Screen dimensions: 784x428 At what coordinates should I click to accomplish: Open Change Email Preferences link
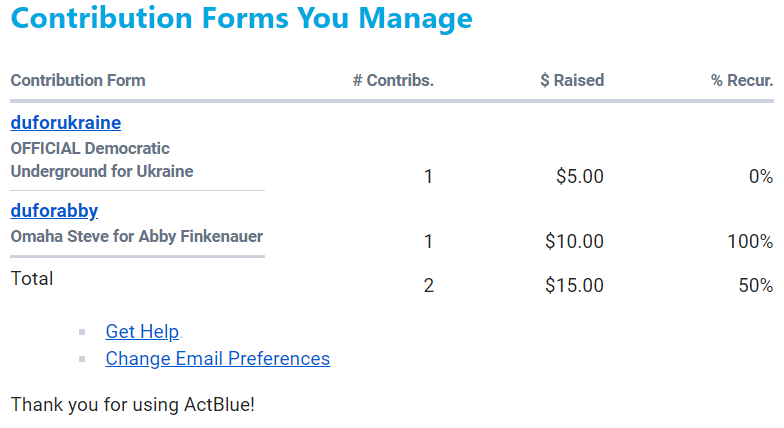(x=217, y=358)
